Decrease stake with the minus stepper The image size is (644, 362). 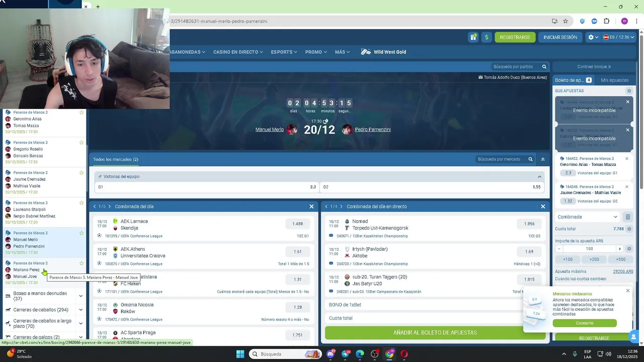point(559,249)
